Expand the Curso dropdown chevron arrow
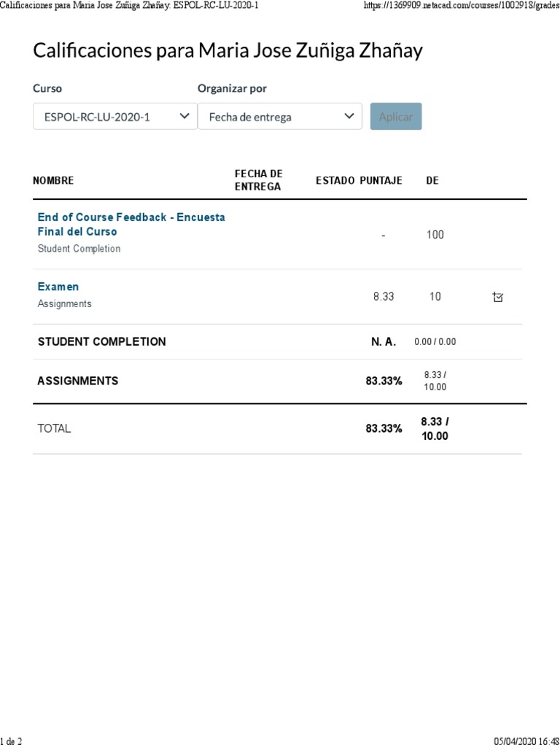 (184, 116)
